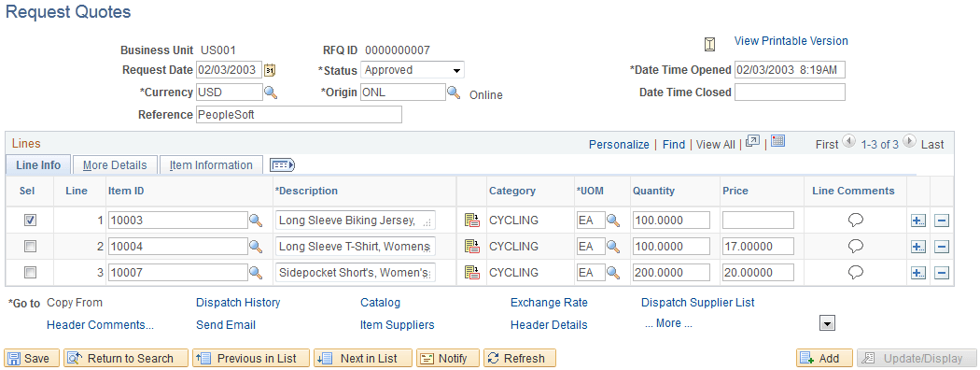Viewport: 980px width, 370px height.
Task: Open item description icon for Sidepocket Short's
Action: coord(472,273)
